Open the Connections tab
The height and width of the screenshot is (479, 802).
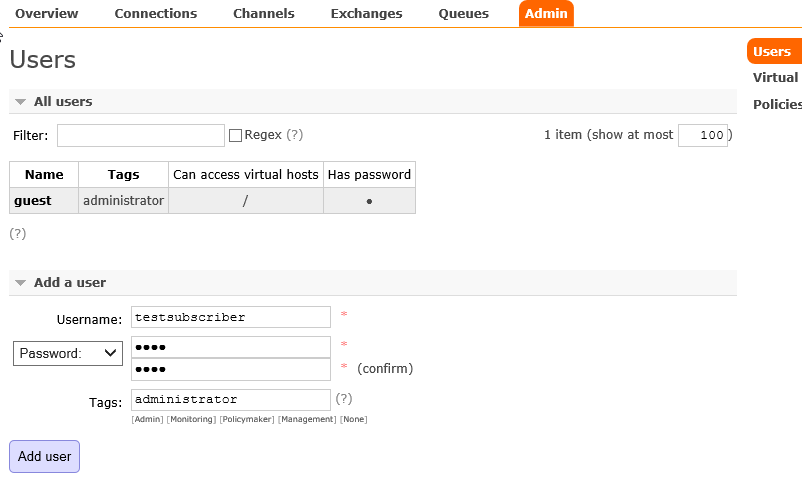155,14
